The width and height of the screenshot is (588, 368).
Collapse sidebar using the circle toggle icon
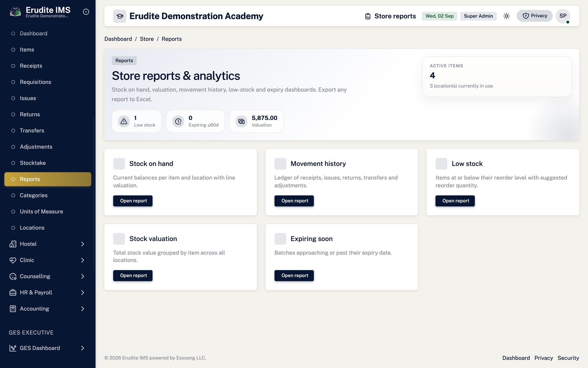(86, 12)
